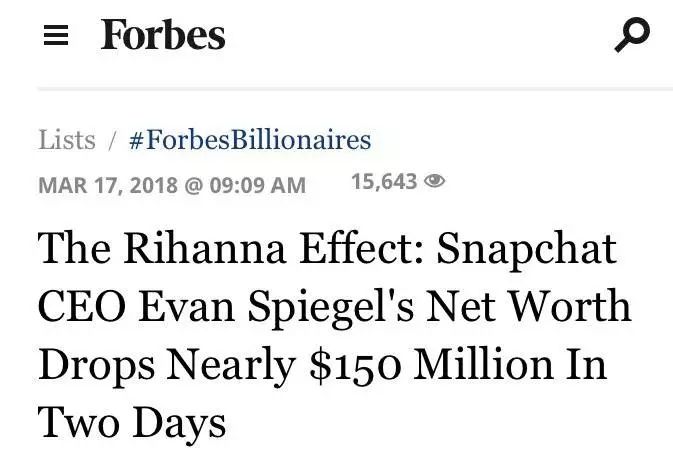
Task: Click "Two Days" on headline's last line
Action: point(132,425)
